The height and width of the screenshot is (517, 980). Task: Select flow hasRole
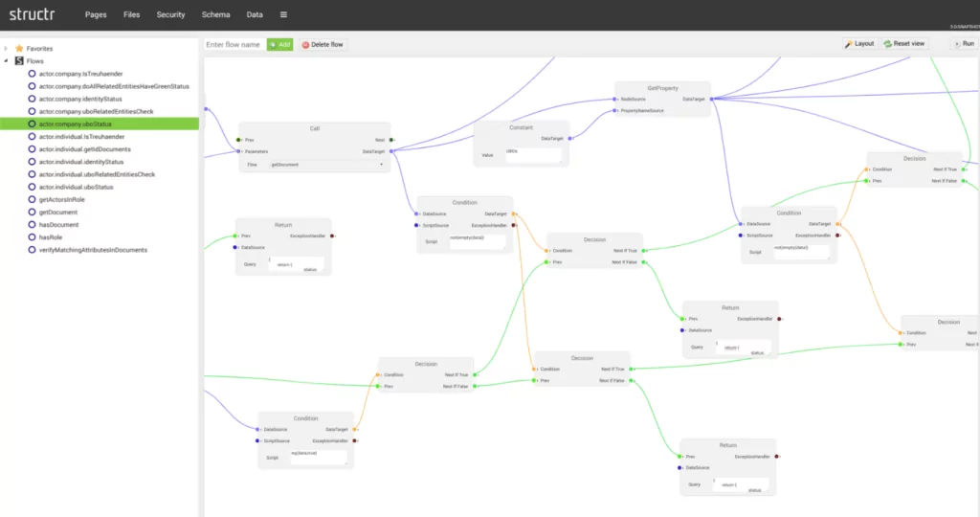click(x=50, y=236)
